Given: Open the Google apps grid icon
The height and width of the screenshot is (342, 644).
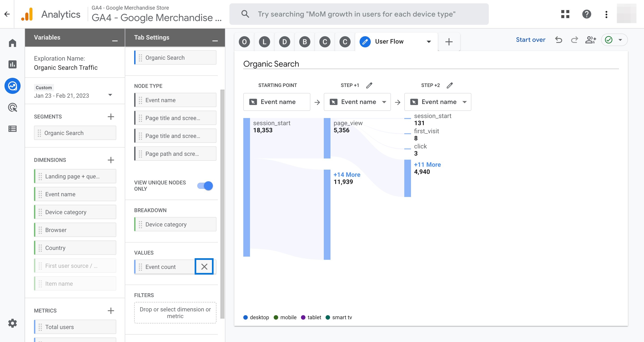Looking at the screenshot, I should coord(565,14).
